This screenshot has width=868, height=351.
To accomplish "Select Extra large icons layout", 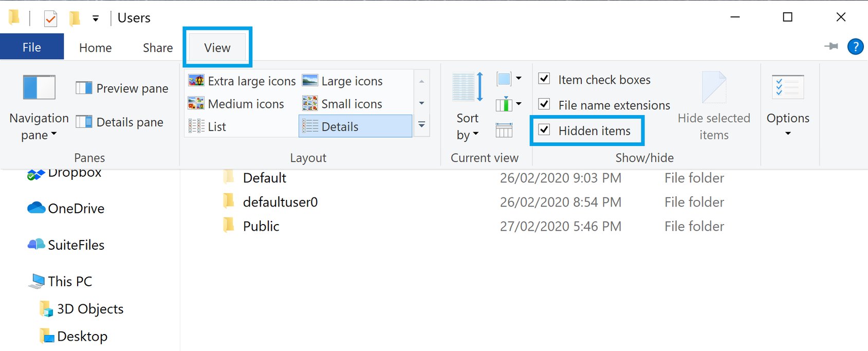I will pyautogui.click(x=242, y=81).
